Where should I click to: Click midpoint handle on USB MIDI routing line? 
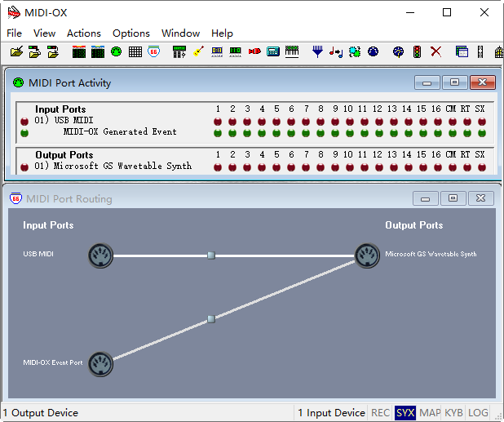(x=211, y=255)
